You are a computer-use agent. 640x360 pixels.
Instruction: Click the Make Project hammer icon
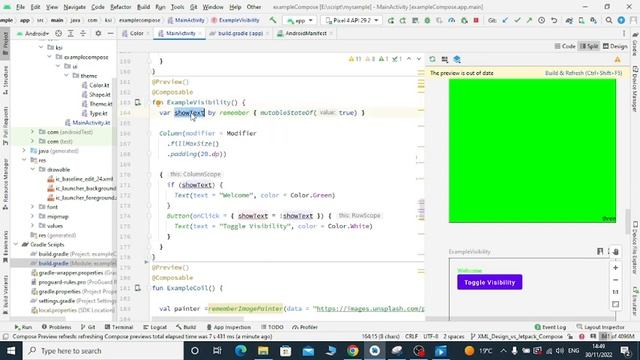tap(273, 20)
